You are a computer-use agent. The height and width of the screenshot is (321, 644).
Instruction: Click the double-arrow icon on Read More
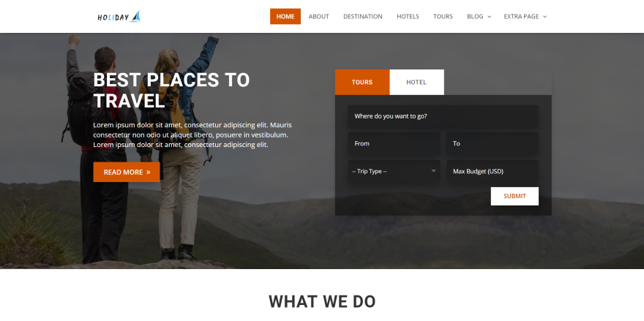149,172
